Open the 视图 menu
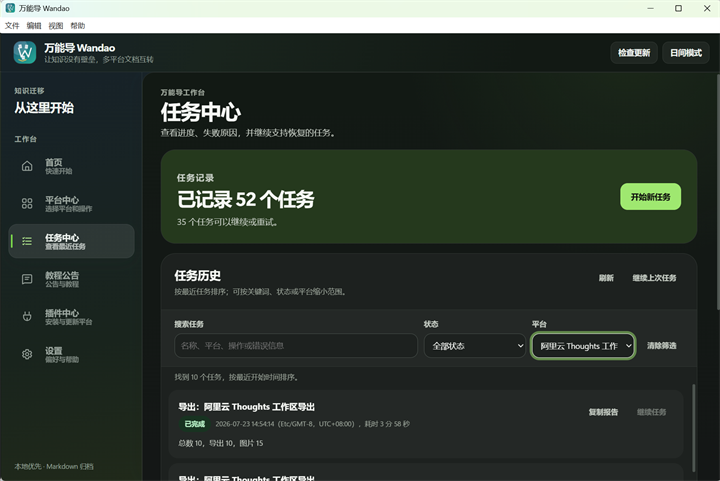This screenshot has width=720, height=481. click(56, 26)
